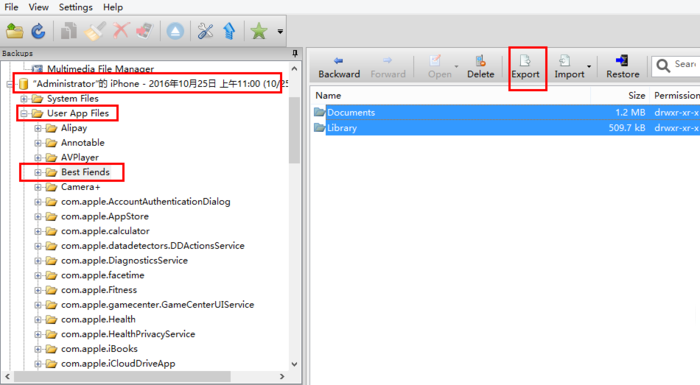Select the Annotable tree folder
This screenshot has width=700, height=385.
click(x=83, y=142)
